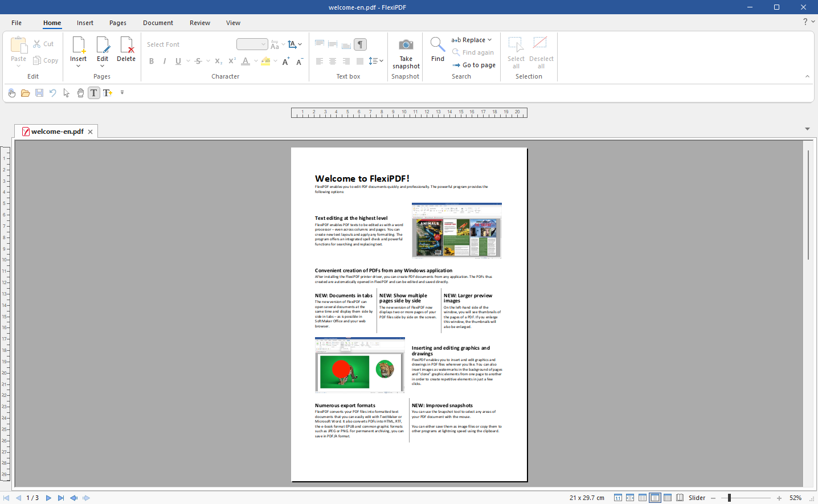Open a file with the folder icon
The height and width of the screenshot is (504, 818).
(x=26, y=93)
